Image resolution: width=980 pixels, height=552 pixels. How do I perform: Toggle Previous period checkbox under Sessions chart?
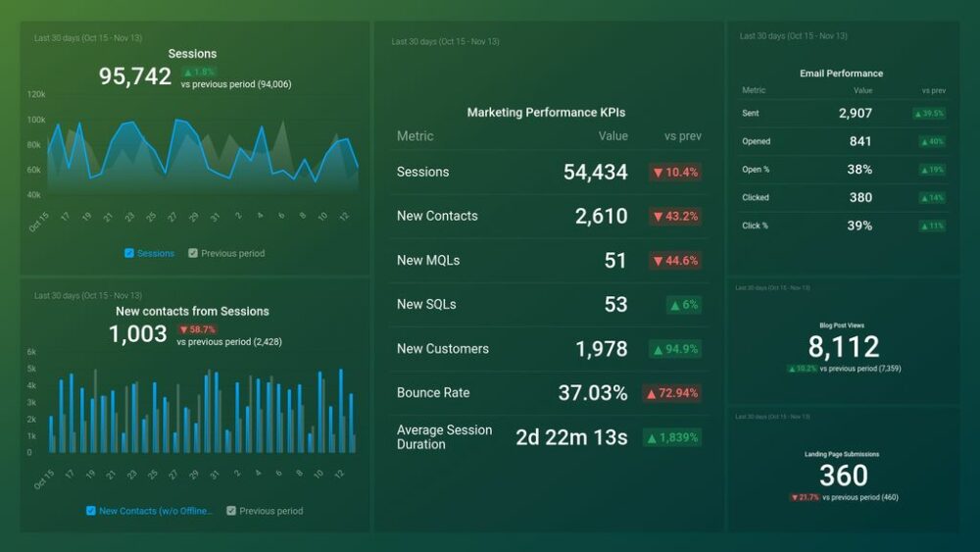(x=192, y=253)
